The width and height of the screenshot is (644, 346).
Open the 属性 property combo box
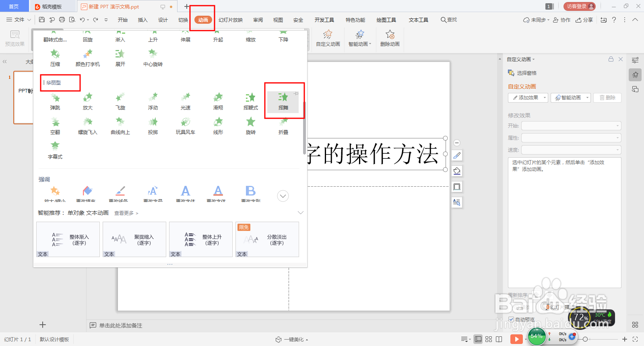571,138
